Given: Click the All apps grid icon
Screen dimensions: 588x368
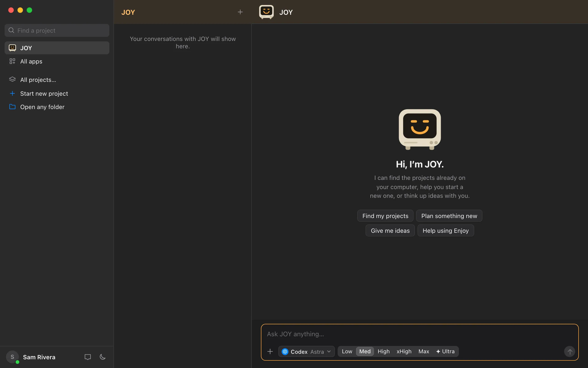Looking at the screenshot, I should 12,61.
